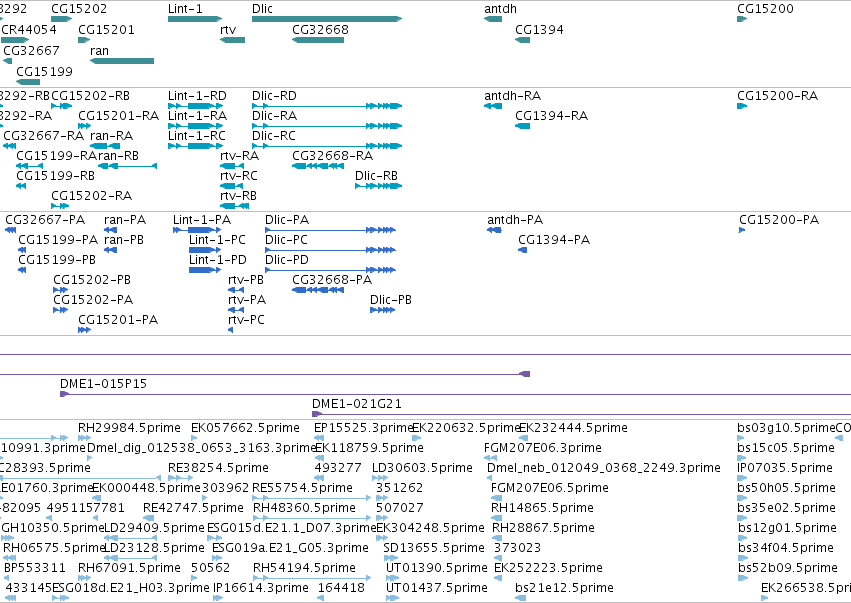Screen dimensions: 851x603
Task: Click EST SD13655.5prime
Action: (x=434, y=548)
